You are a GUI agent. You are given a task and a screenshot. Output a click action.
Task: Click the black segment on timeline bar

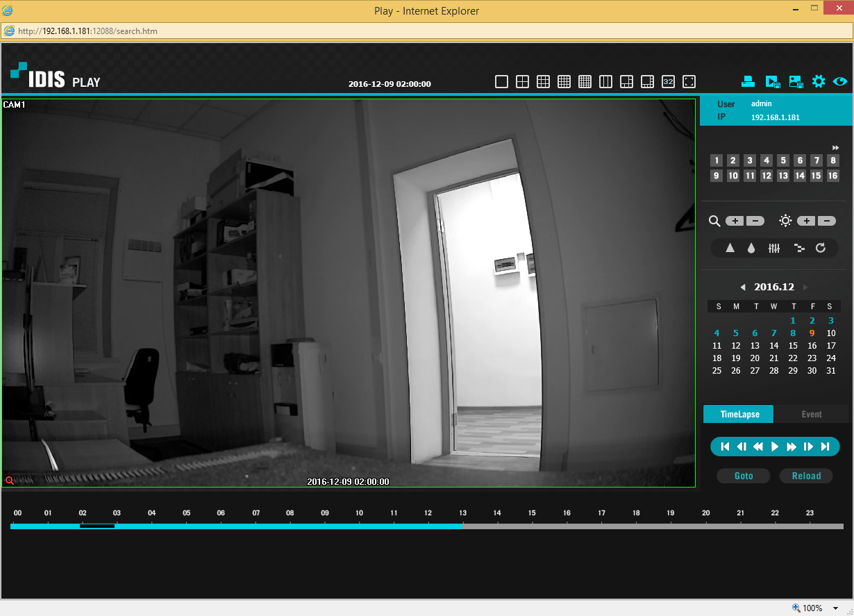pos(97,526)
